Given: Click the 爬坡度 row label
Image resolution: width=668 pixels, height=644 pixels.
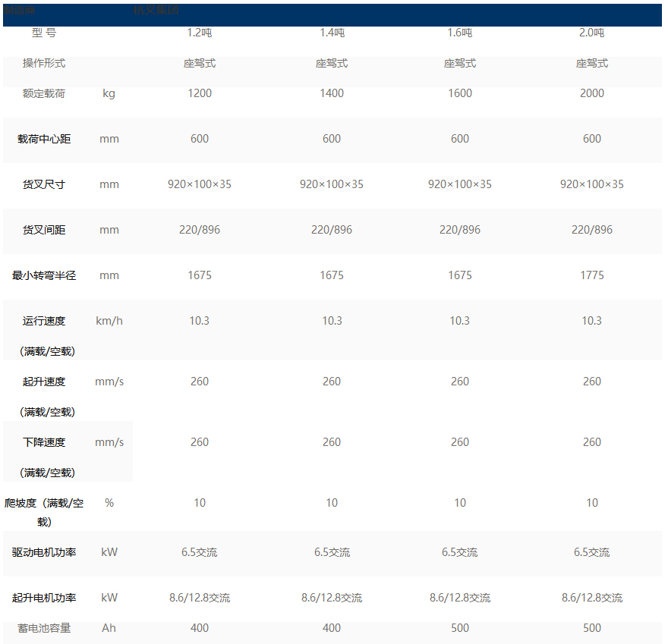Looking at the screenshot, I should tap(44, 513).
